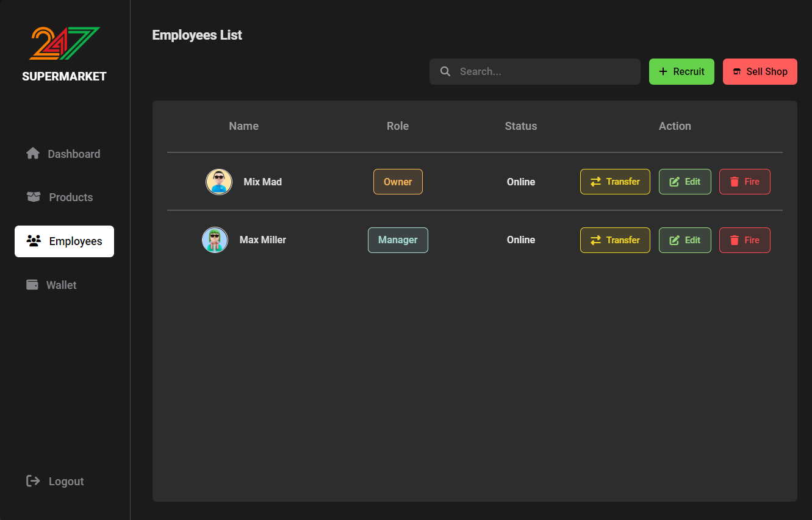Open Dashboard from the sidebar
This screenshot has height=520, width=812.
tap(63, 154)
